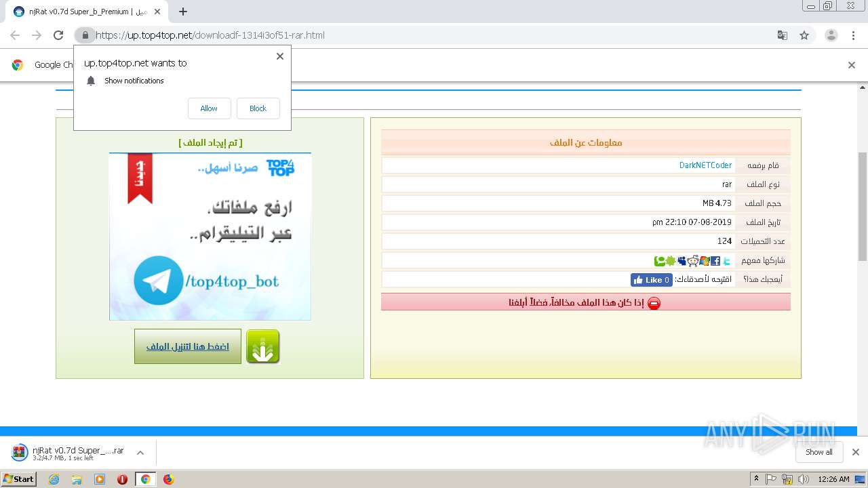
Task: Open a new tab with the plus button
Action: click(182, 12)
